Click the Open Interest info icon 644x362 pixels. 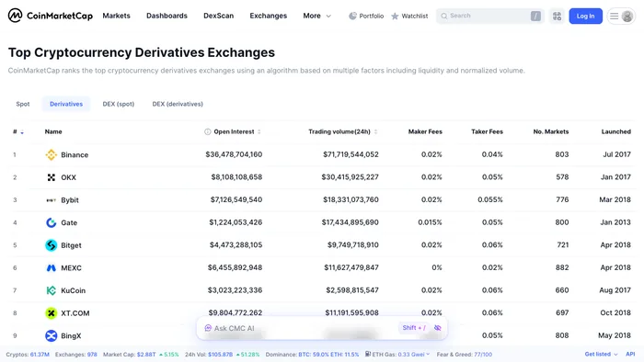click(207, 131)
